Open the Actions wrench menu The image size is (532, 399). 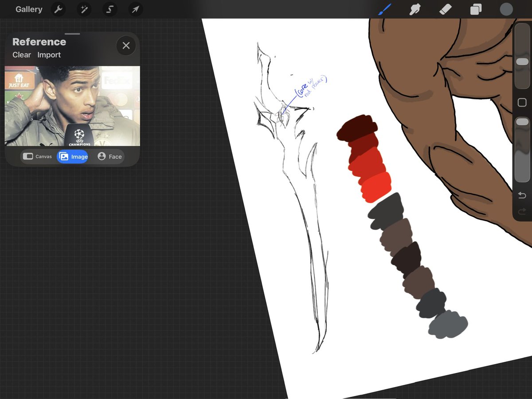[58, 9]
